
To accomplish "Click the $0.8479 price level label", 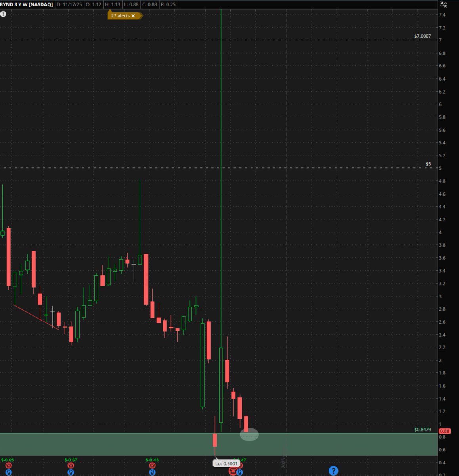I will coord(423,430).
